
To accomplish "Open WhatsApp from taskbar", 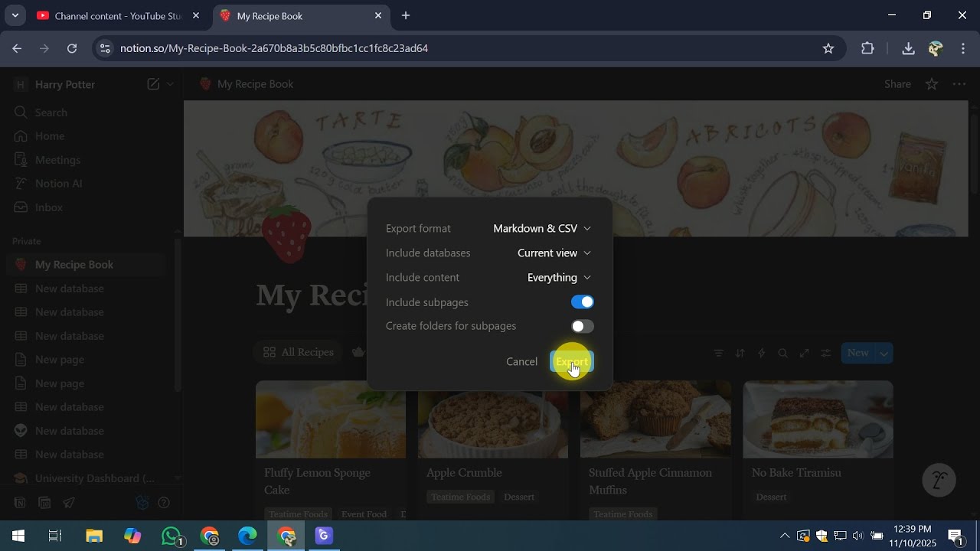I will pos(172,536).
